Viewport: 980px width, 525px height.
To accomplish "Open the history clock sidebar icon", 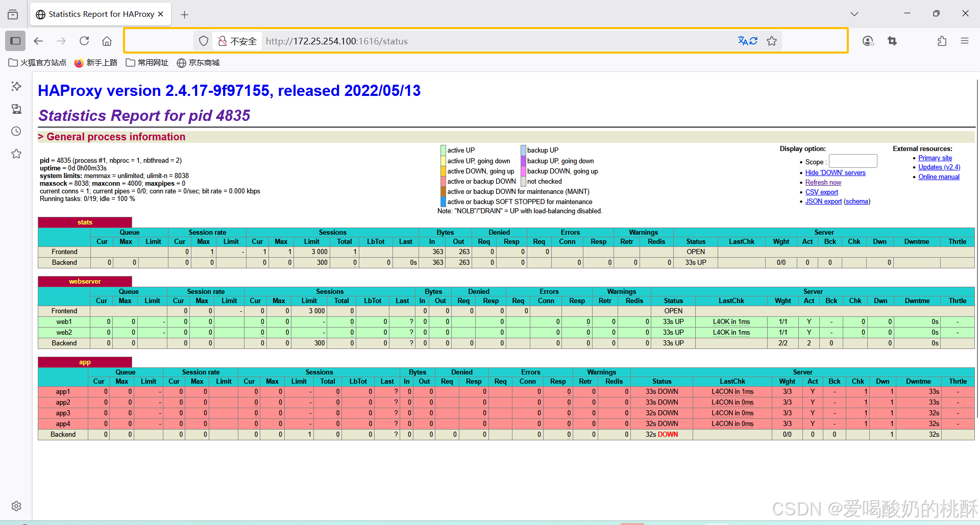I will (x=16, y=131).
